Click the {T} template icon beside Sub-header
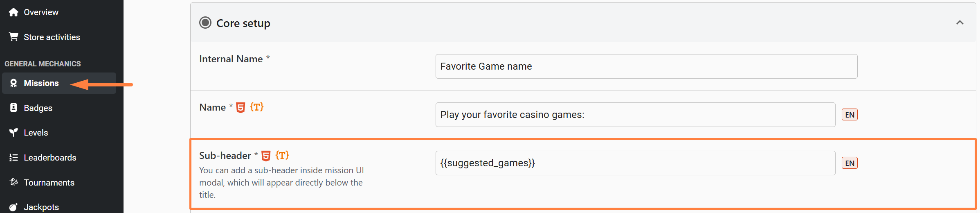This screenshot has height=213, width=980. [x=282, y=155]
